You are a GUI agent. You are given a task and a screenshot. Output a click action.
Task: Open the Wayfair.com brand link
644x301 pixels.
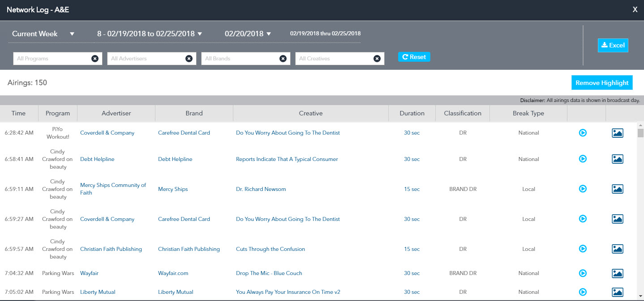point(173,273)
